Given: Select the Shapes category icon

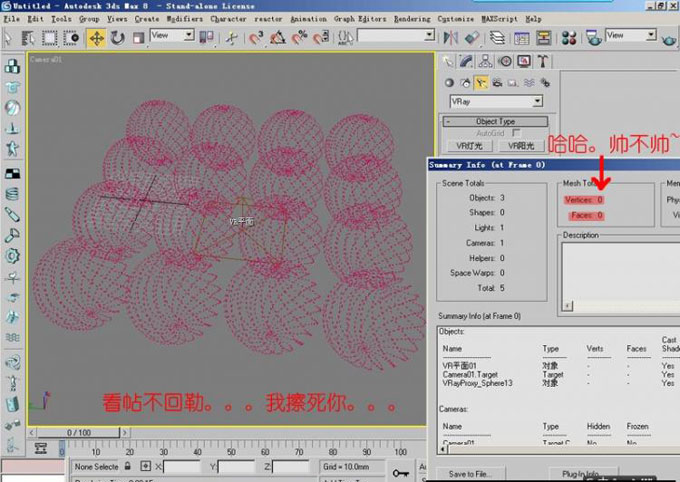Looking at the screenshot, I should click(465, 82).
